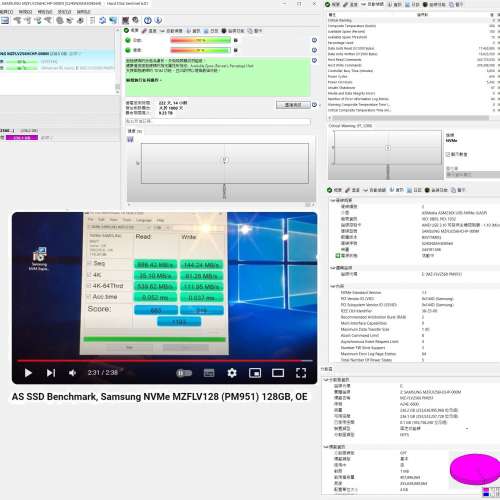The image size is (500, 500).
Task: Click Disk Performance tab above S.M.A.R.T. table
Action: click(x=434, y=4)
